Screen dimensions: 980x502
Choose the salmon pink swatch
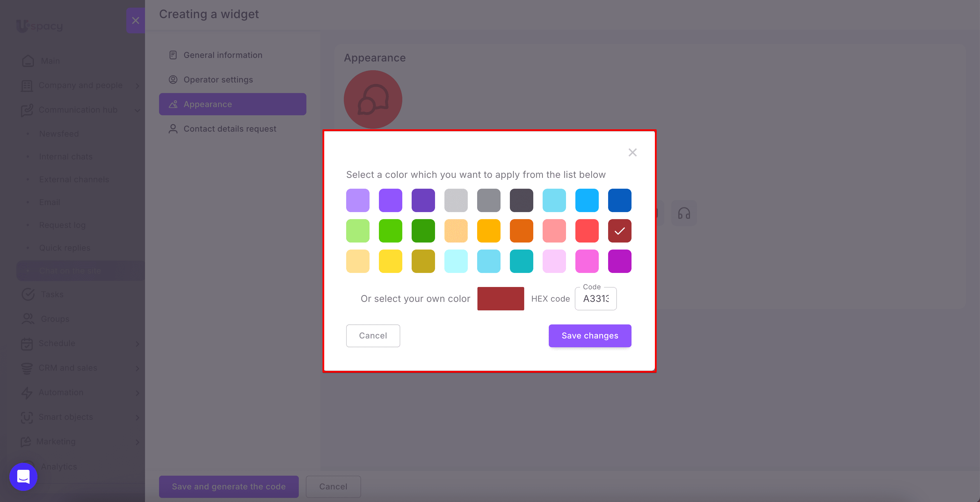point(554,231)
